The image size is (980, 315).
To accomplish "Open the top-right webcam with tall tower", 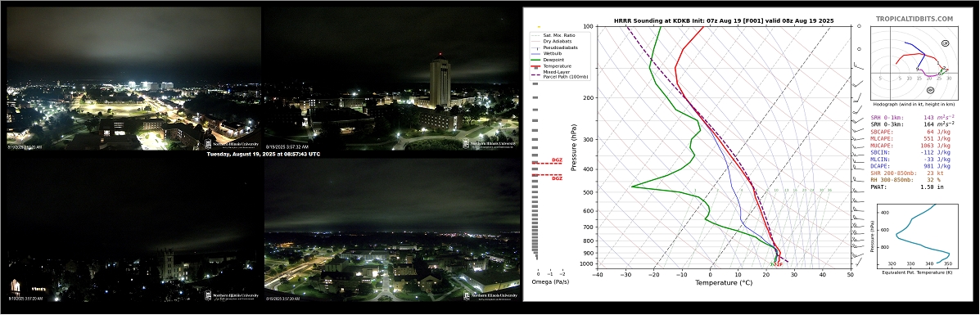I will 392,78.
